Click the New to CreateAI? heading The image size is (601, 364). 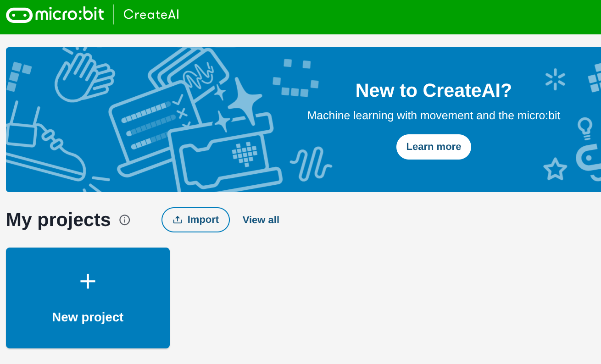[434, 90]
